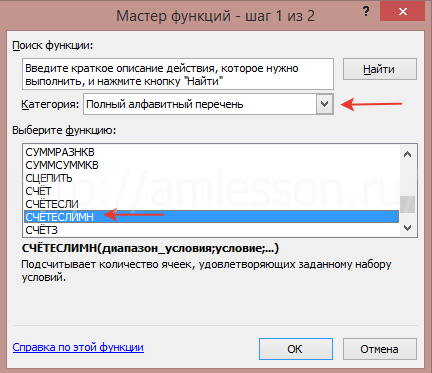This screenshot has width=432, height=373.
Task: Select the highlighted СЧЁТЕСЛИМН function
Action: pos(212,217)
